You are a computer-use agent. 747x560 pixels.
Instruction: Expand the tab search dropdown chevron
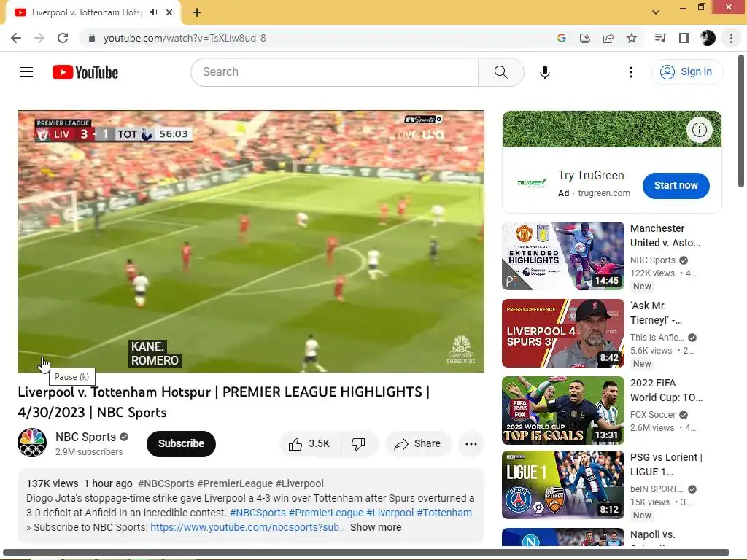tap(656, 12)
